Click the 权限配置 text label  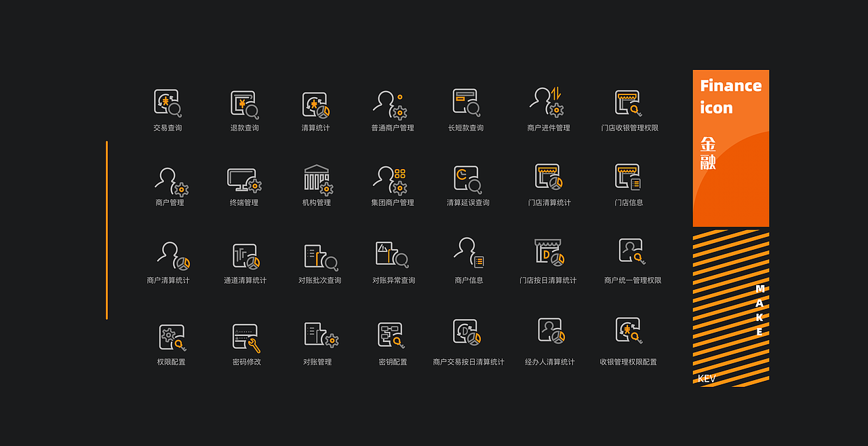[171, 362]
